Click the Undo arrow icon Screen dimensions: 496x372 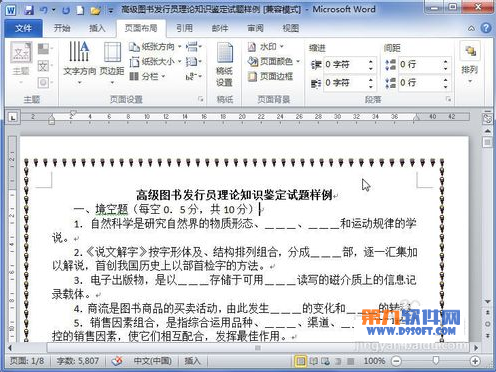tap(43, 10)
